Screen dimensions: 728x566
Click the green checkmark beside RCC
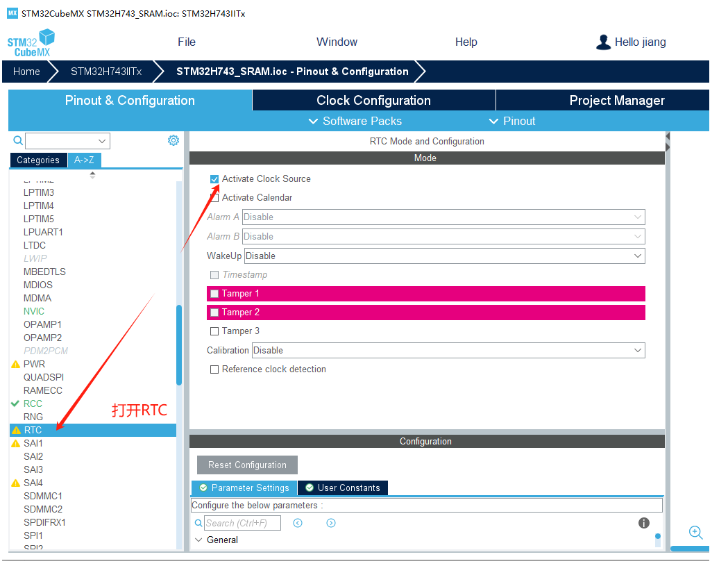coord(15,403)
